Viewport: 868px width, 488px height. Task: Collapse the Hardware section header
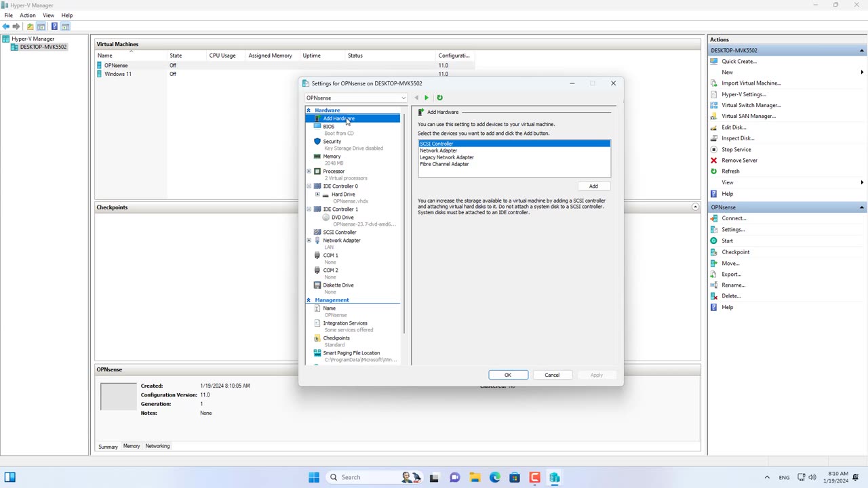click(x=309, y=110)
